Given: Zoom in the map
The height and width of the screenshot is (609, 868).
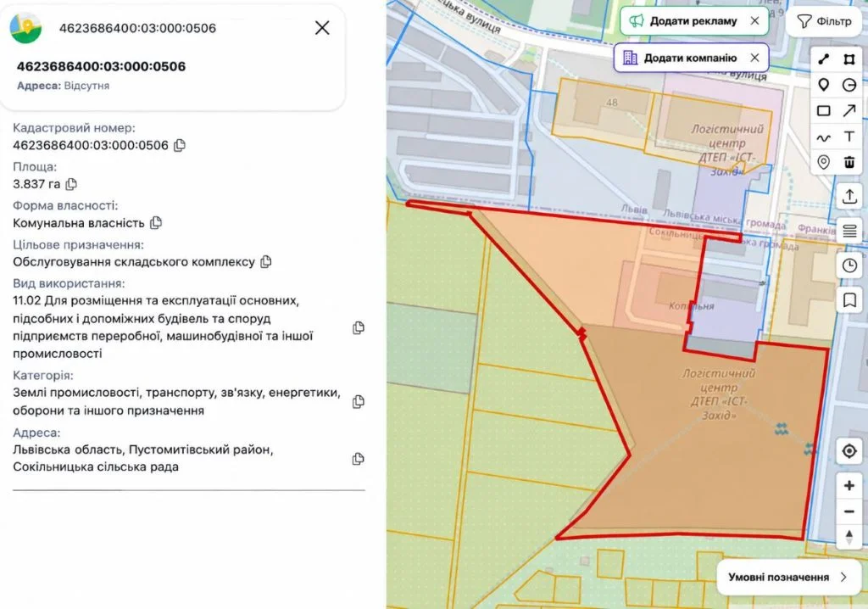Looking at the screenshot, I should click(x=849, y=486).
